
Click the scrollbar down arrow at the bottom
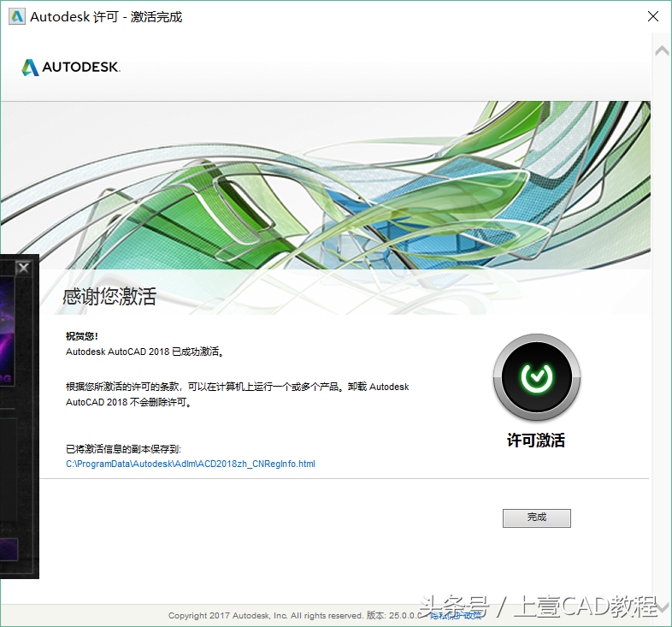[x=663, y=607]
